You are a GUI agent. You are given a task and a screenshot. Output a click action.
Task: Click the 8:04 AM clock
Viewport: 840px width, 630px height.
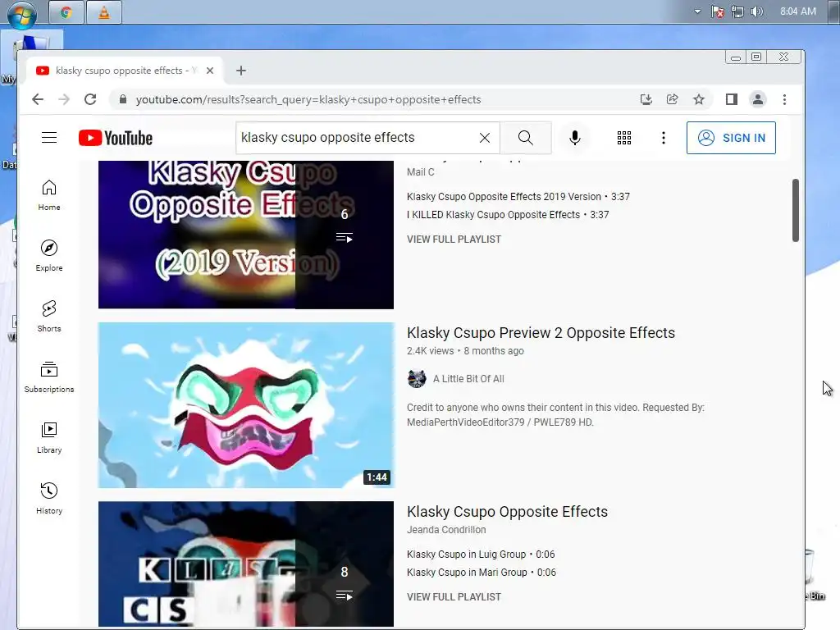(797, 11)
